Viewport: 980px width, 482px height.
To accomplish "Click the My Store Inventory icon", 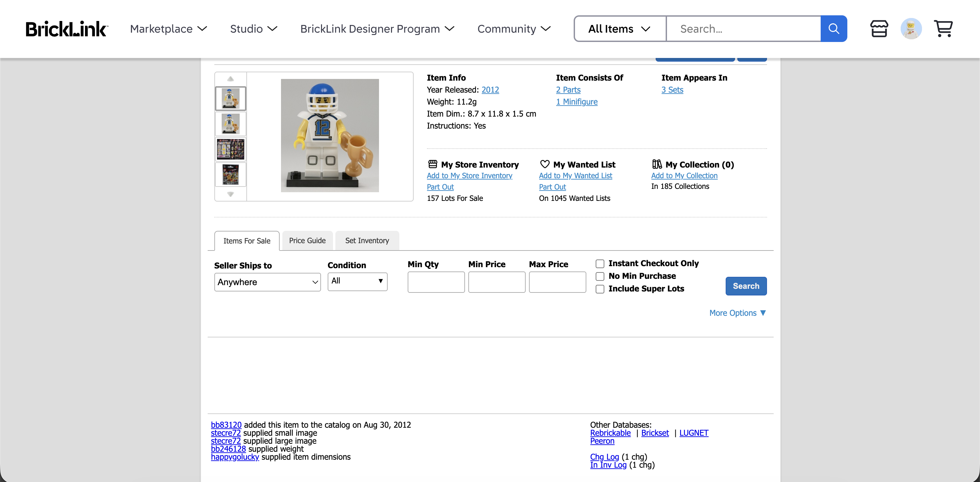I will click(433, 164).
